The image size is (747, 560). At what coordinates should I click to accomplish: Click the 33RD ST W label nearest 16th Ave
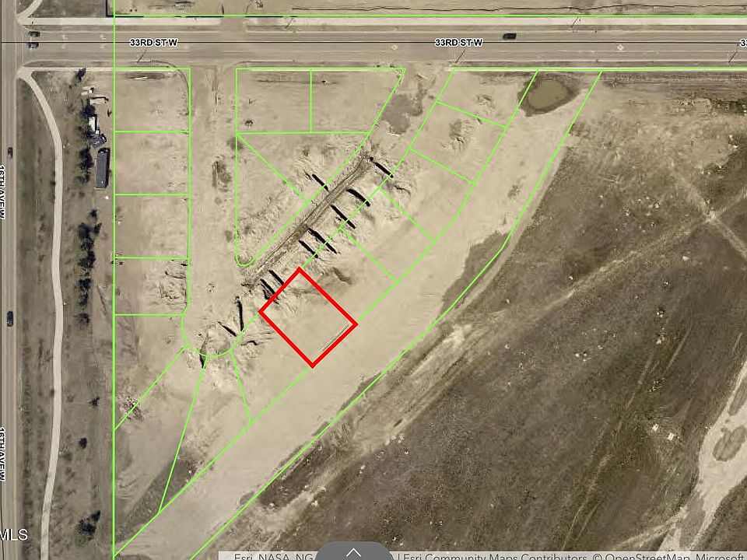coord(153,42)
